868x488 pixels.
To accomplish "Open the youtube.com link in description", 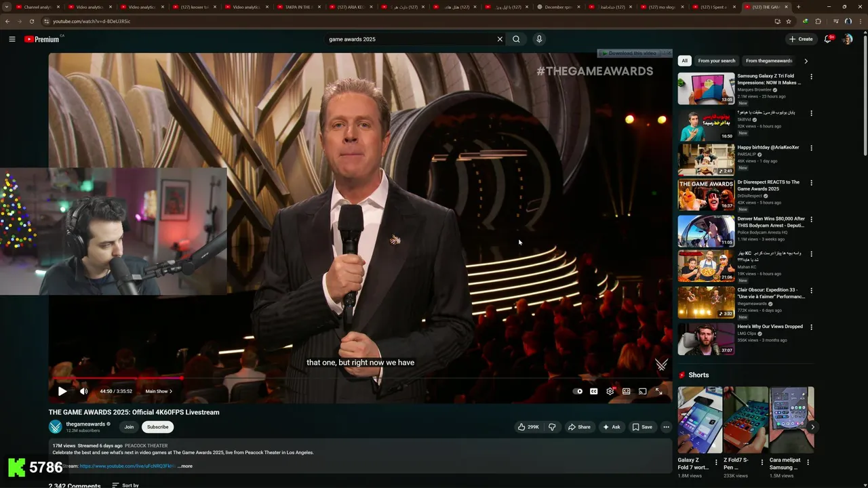I will tap(127, 466).
